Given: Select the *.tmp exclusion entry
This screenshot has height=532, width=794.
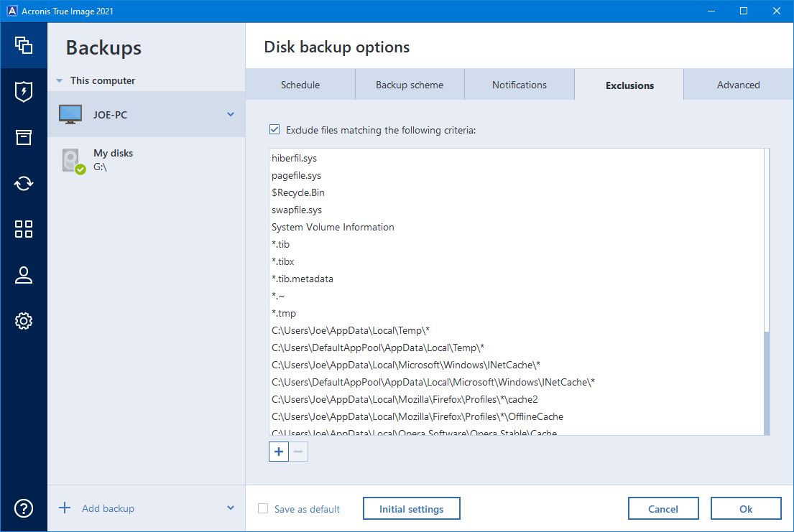Looking at the screenshot, I should 517,313.
